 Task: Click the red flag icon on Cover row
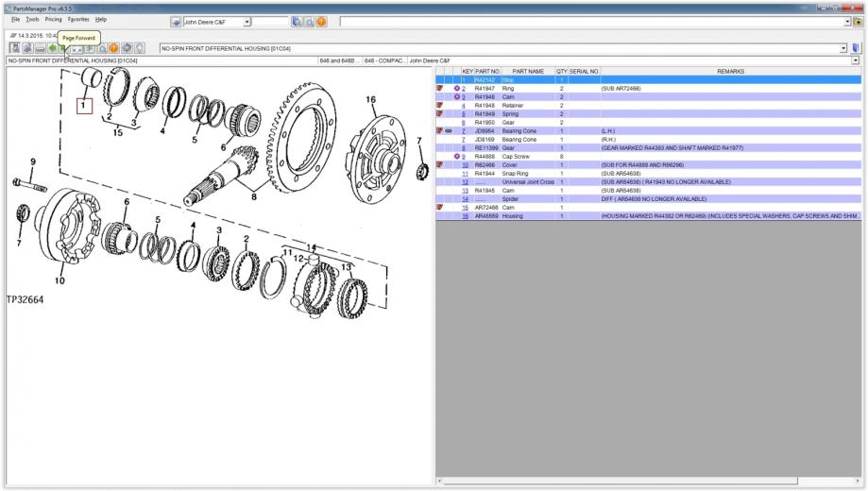(439, 164)
